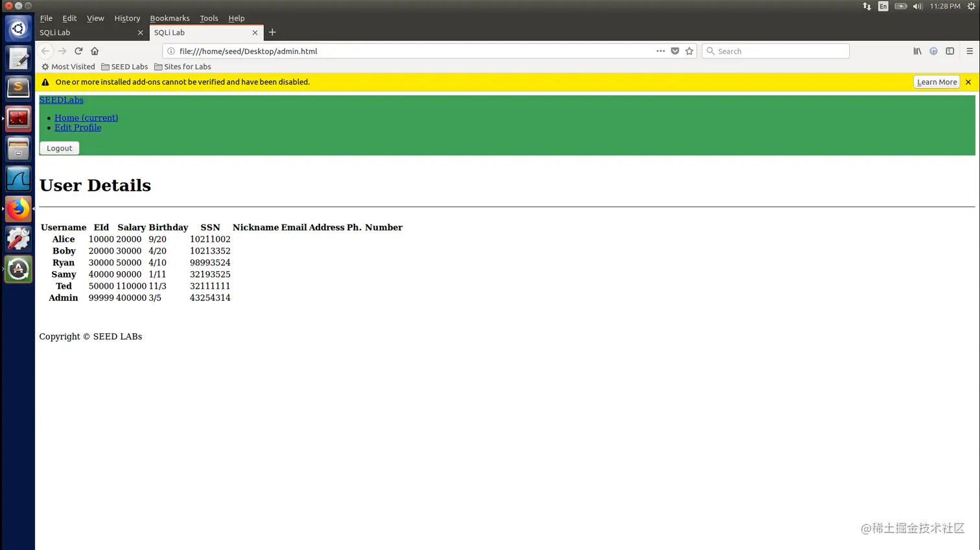Viewport: 980px width, 550px height.
Task: Select the username Ryan in the table
Action: coord(64,263)
